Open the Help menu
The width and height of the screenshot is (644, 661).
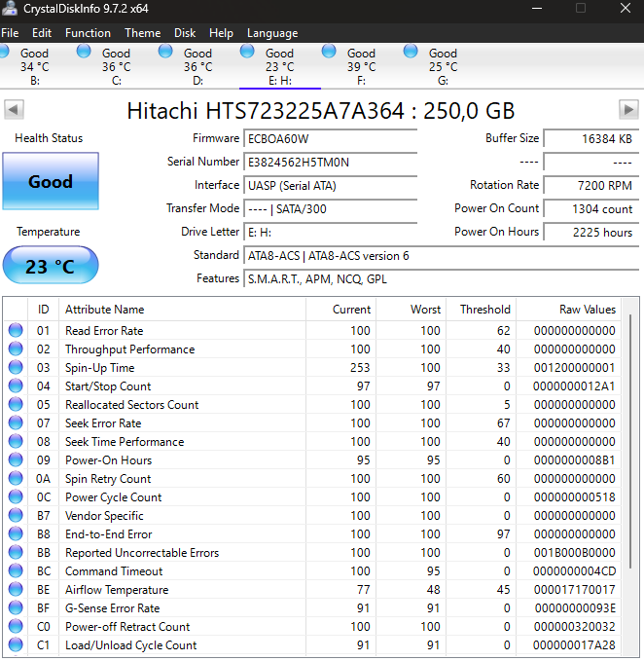[x=221, y=33]
